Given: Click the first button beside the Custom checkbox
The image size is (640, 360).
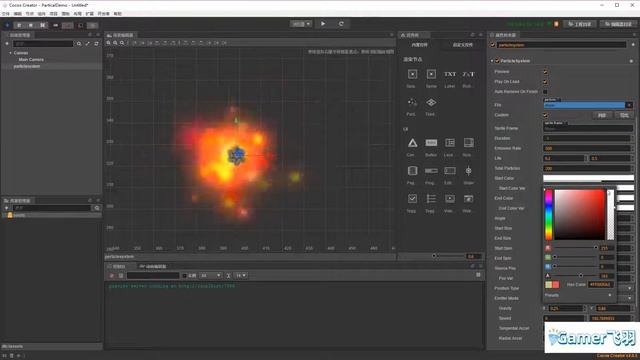Looking at the screenshot, I should [602, 116].
